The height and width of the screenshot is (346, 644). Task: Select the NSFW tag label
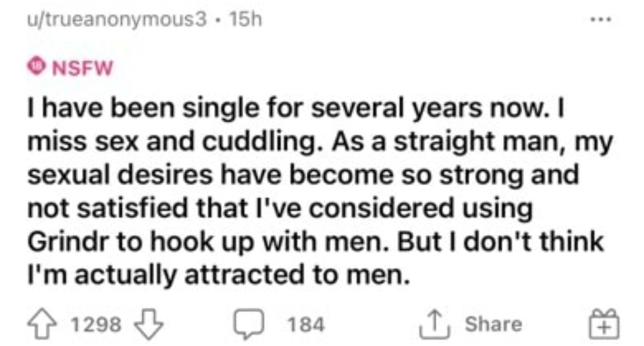pos(82,68)
